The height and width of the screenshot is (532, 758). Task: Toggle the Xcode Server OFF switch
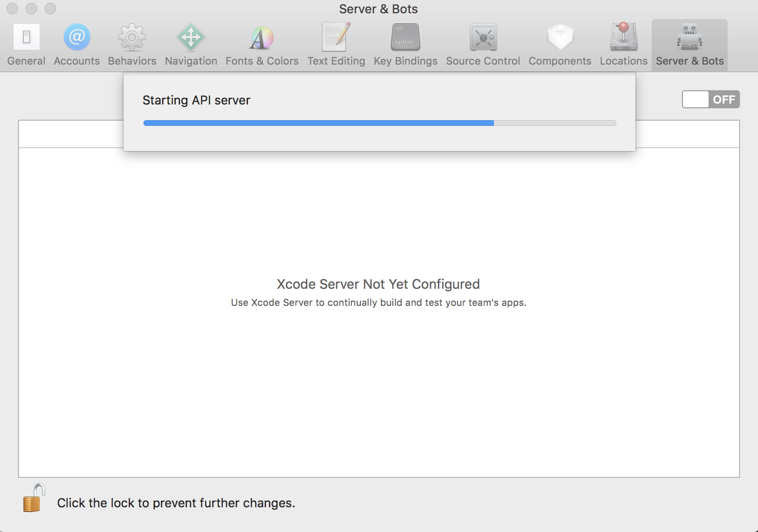[711, 99]
